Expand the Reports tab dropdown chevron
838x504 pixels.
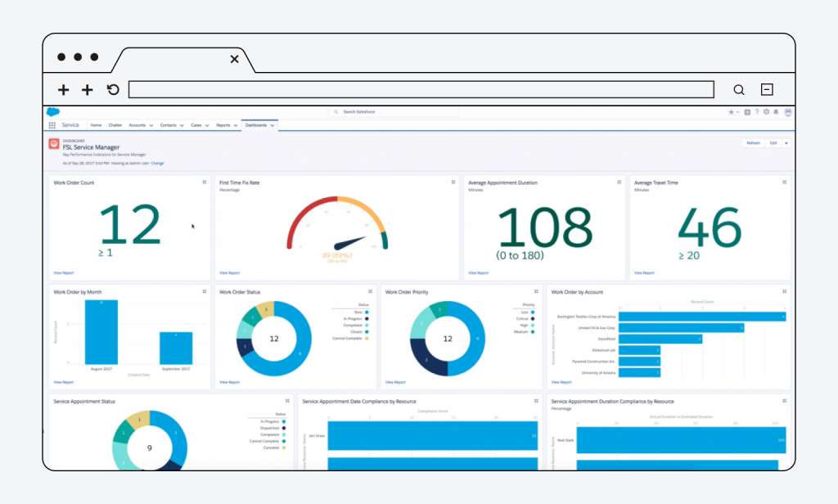pos(236,126)
